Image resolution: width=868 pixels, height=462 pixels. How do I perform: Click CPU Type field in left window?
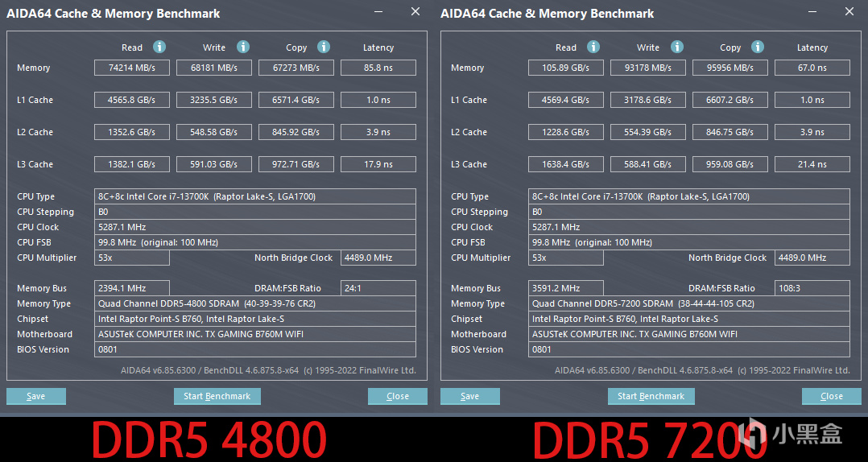pos(255,196)
